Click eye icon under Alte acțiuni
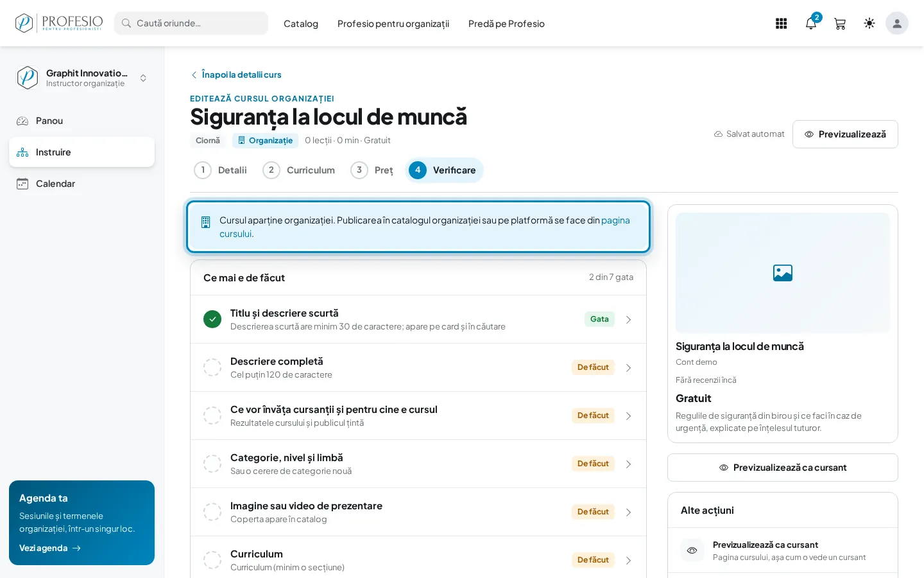Viewport: 924px width, 578px height. (x=692, y=550)
